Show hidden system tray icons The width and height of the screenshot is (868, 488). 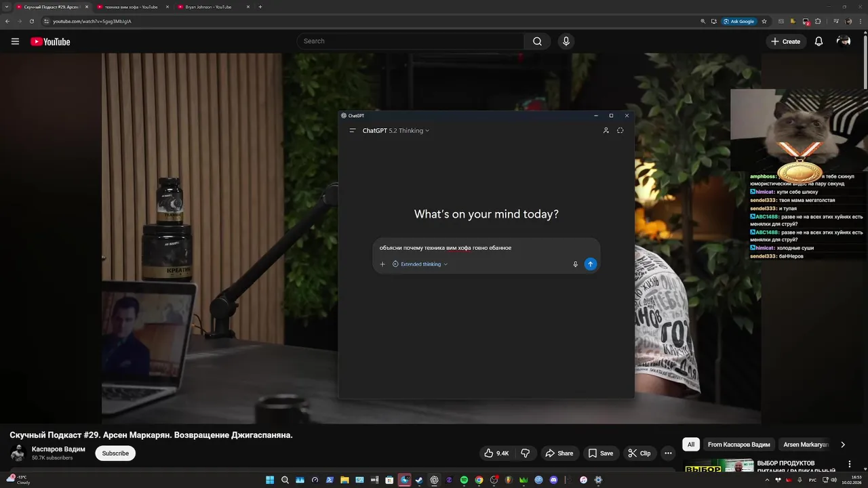(x=768, y=480)
